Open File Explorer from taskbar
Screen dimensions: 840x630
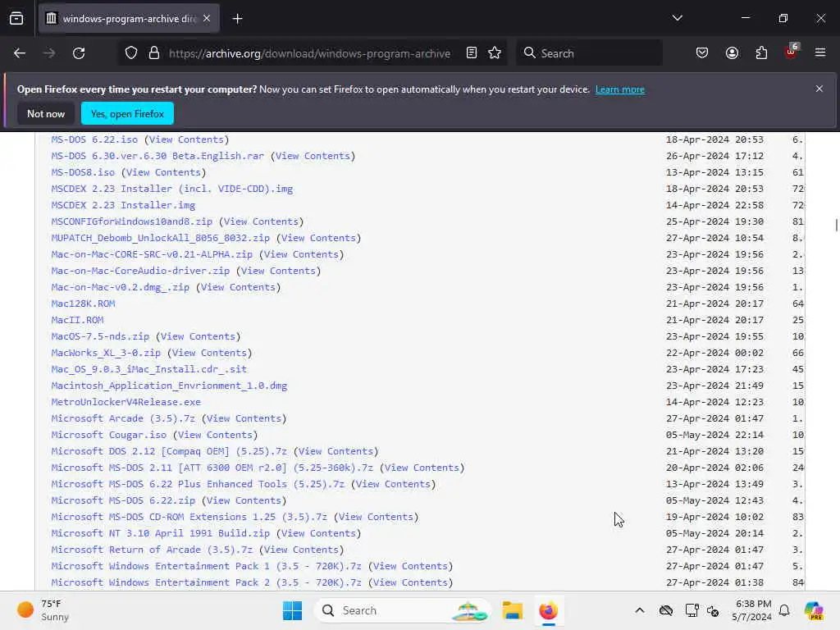coord(512,610)
